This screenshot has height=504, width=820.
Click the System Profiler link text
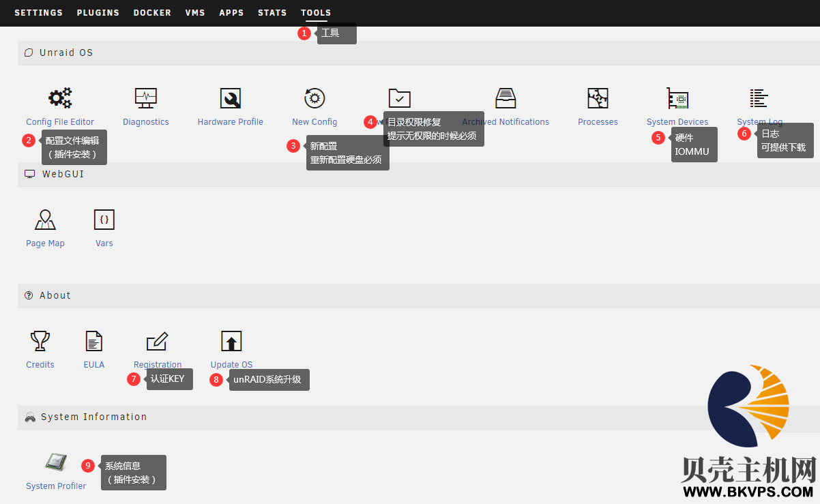coord(56,486)
